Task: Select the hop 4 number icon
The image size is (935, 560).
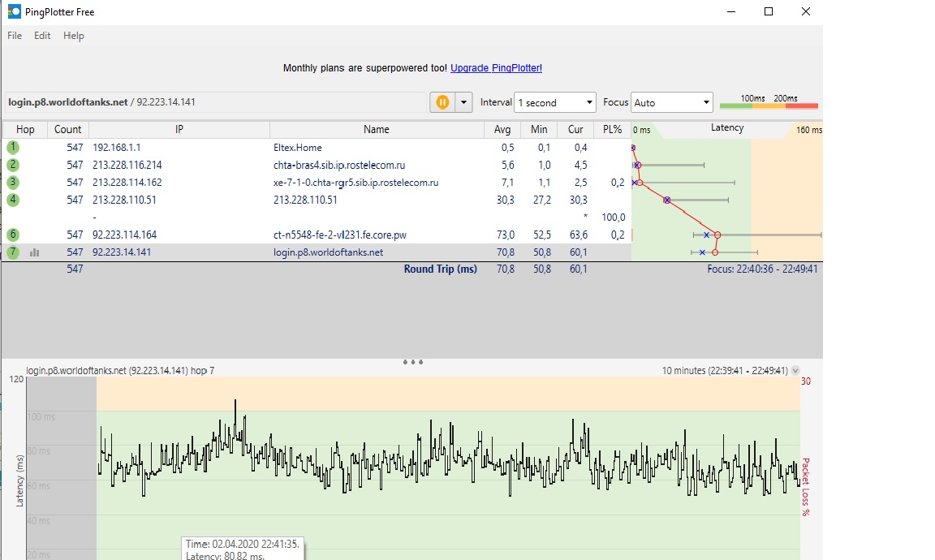Action: (x=13, y=200)
